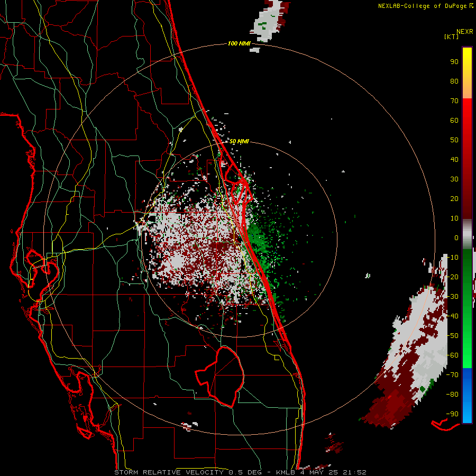The image size is (476, 476).
Task: Click the 50 NMI range ring label
Action: [239, 141]
